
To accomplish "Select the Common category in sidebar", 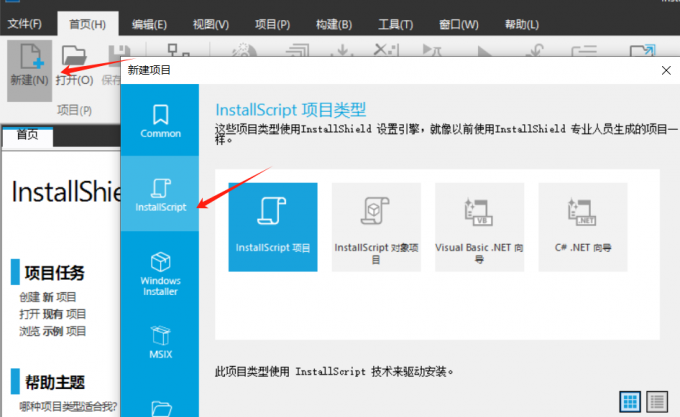I will point(160,120).
